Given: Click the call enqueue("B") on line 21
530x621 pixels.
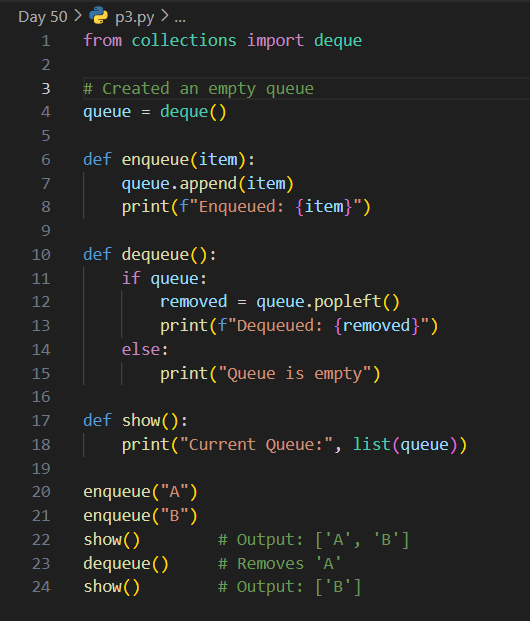Looking at the screenshot, I should (x=140, y=516).
